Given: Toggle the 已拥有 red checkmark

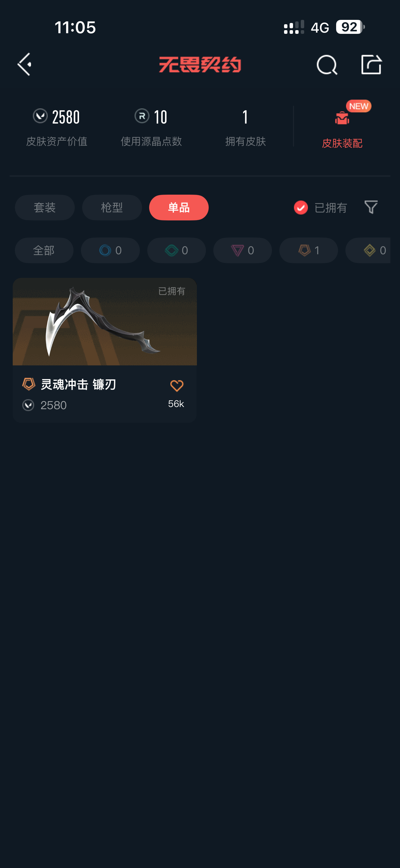Looking at the screenshot, I should point(301,207).
